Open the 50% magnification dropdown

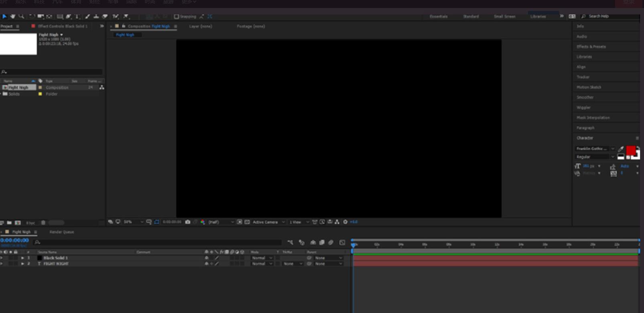click(x=134, y=222)
